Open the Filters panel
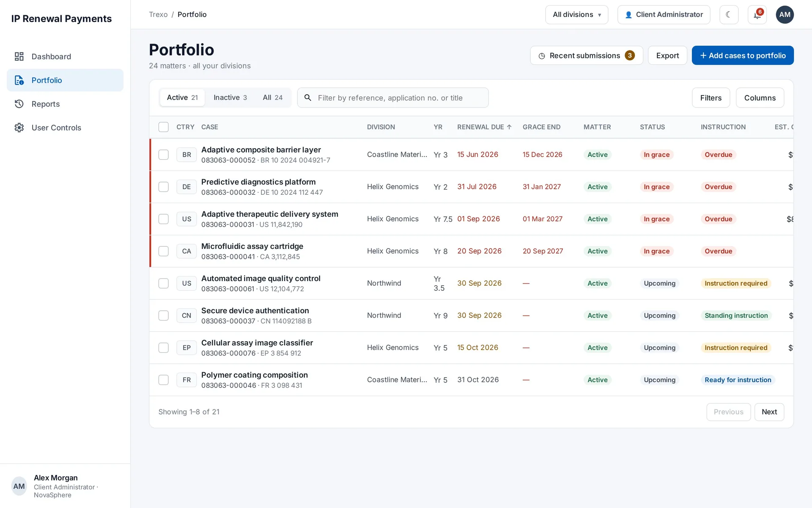The image size is (812, 508). click(710, 98)
